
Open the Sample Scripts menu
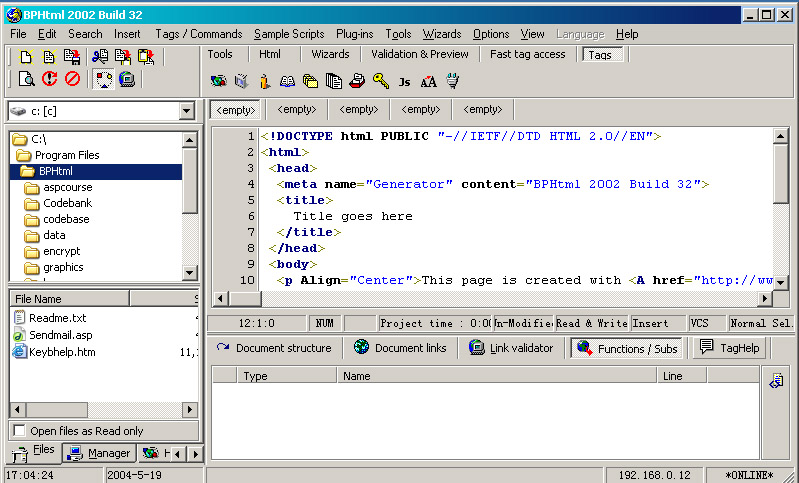point(289,34)
